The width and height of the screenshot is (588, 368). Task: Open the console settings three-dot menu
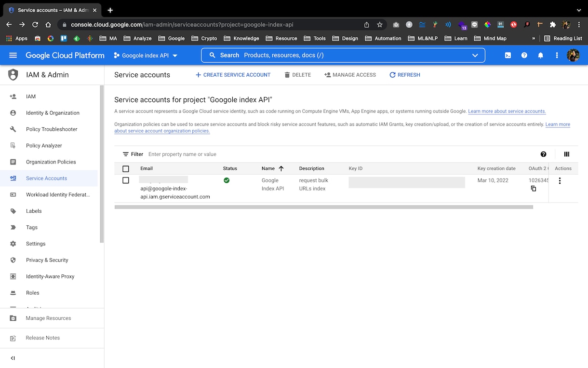point(557,55)
